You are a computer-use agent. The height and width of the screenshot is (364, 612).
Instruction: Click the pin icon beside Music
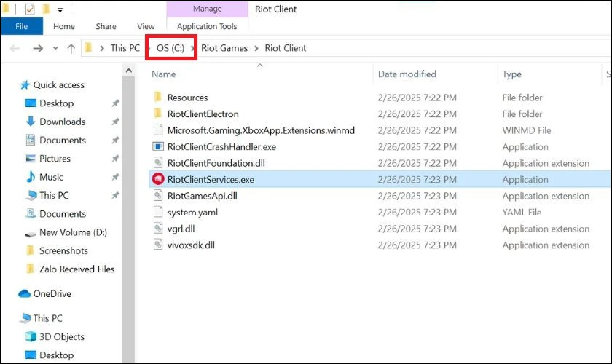tap(115, 177)
